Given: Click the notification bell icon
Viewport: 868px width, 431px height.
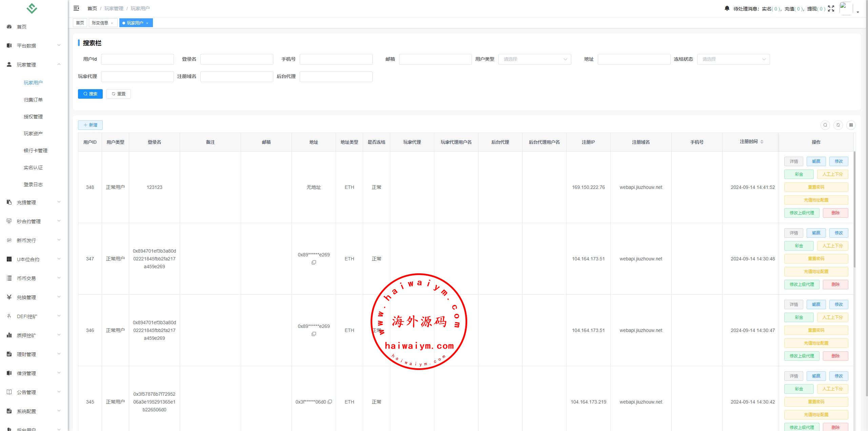Looking at the screenshot, I should (x=727, y=8).
